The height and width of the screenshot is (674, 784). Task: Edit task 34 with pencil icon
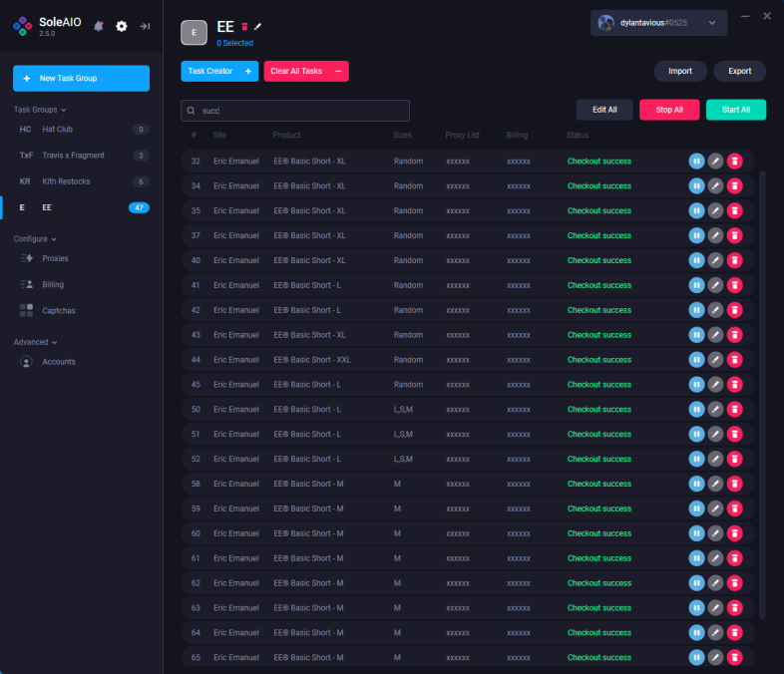tap(715, 185)
